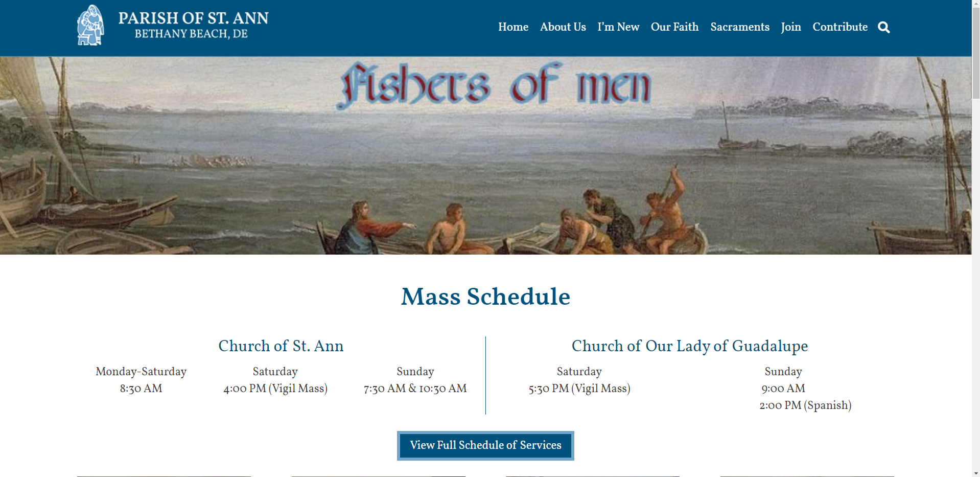Open the Sacraments menu
This screenshot has width=980, height=477.
[739, 27]
